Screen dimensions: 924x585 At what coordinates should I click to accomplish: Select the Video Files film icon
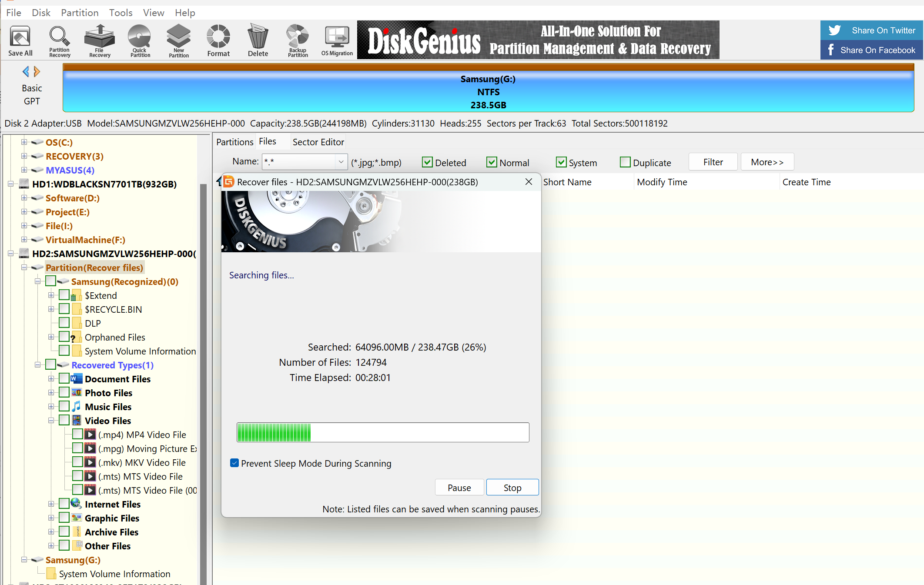tap(77, 420)
